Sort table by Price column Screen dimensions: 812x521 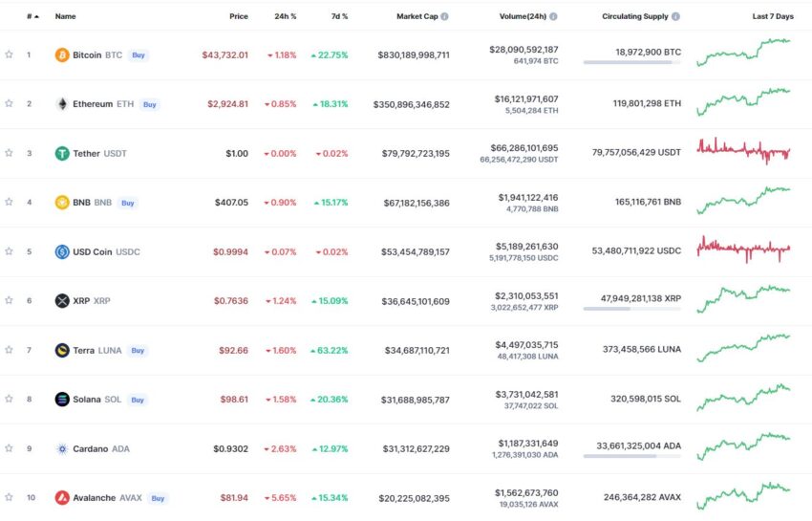point(239,16)
